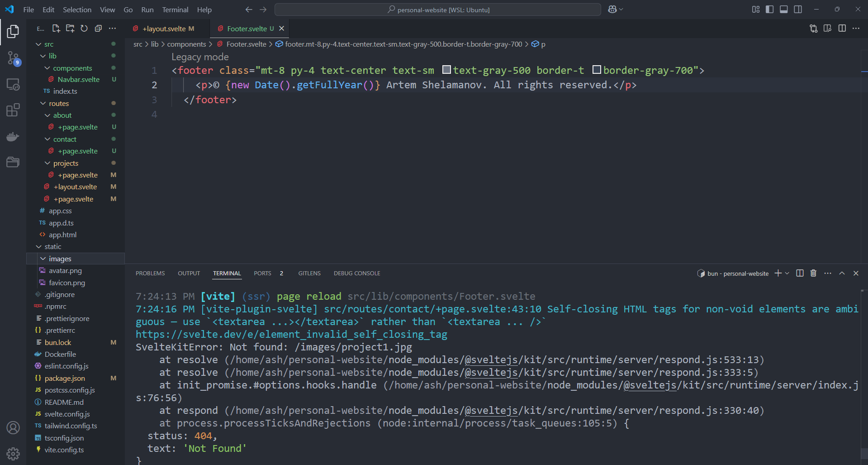Click lib in the breadcrumb path
This screenshot has height=465, width=868.
pyautogui.click(x=155, y=44)
